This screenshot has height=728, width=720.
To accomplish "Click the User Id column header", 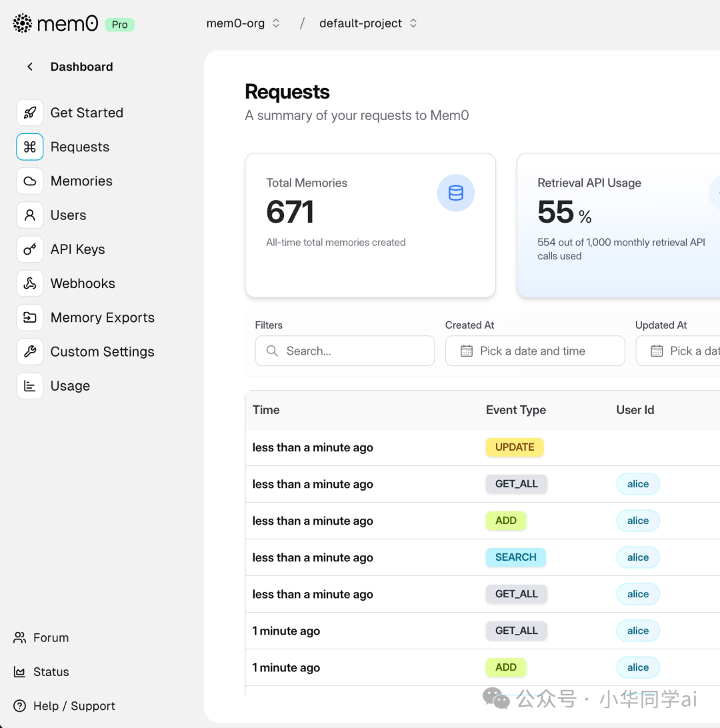I will pos(635,410).
